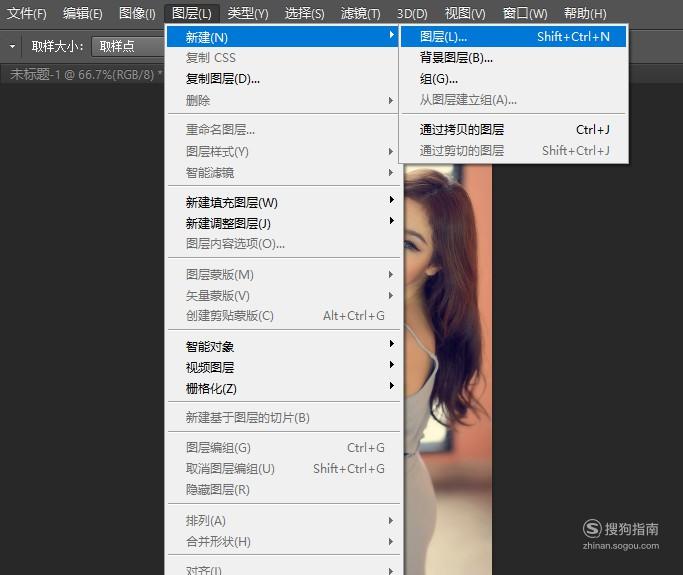
Task: Choose 复制图层(D)... menu entry
Action: point(283,79)
